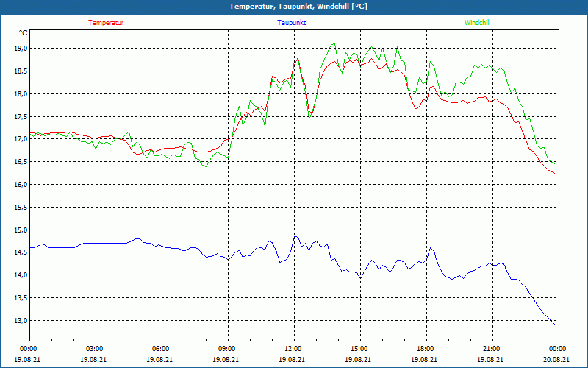Click the 18,5 y-axis tick label

pyautogui.click(x=20, y=71)
